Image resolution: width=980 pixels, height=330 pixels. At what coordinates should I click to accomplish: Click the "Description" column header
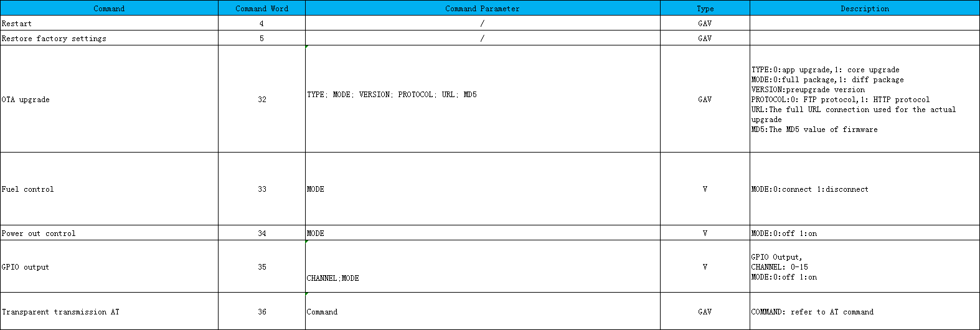pos(864,8)
